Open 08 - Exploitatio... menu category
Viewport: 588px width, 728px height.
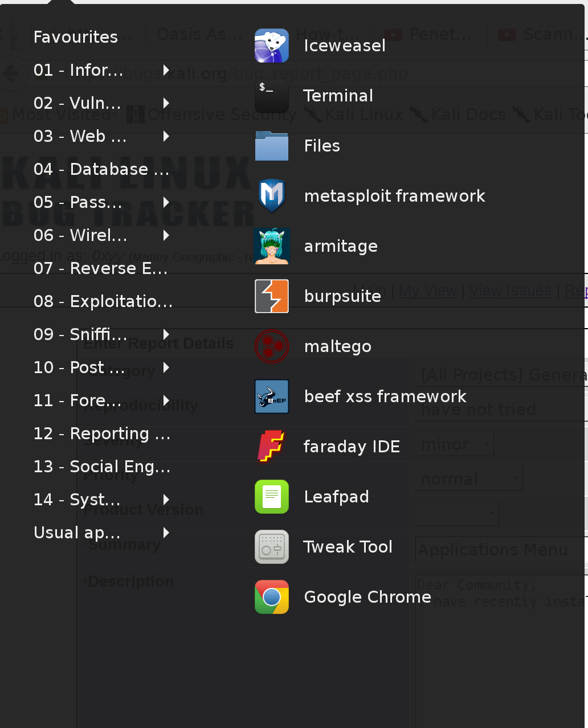(103, 301)
